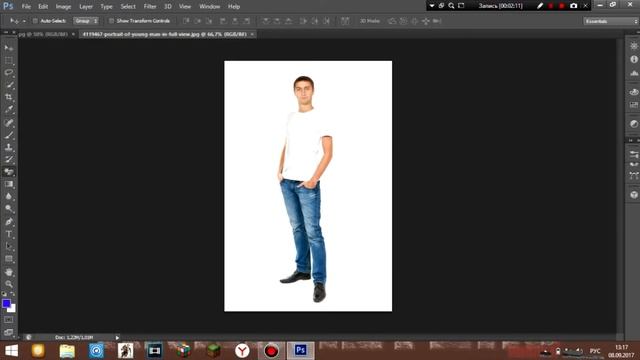Open the Image menu
The image size is (640, 360).
point(63,7)
